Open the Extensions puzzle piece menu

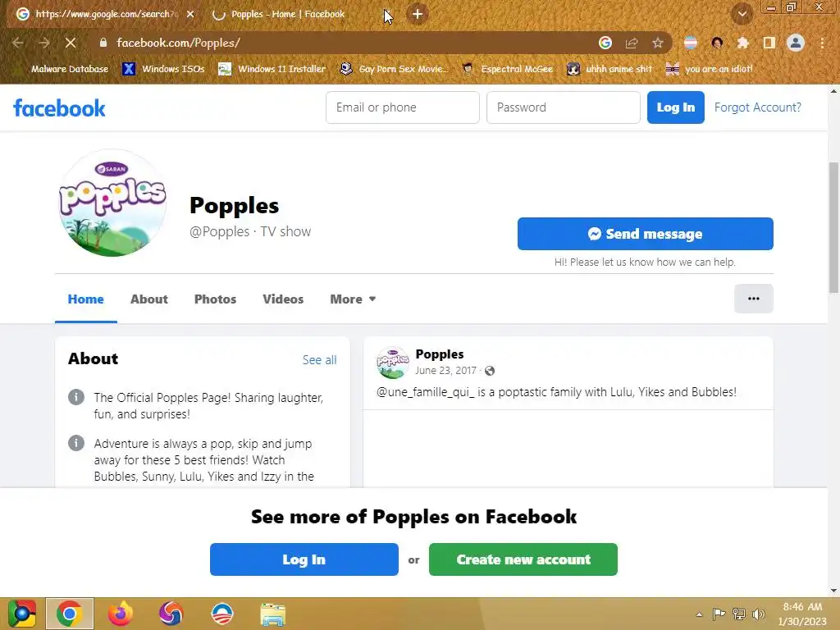(742, 43)
